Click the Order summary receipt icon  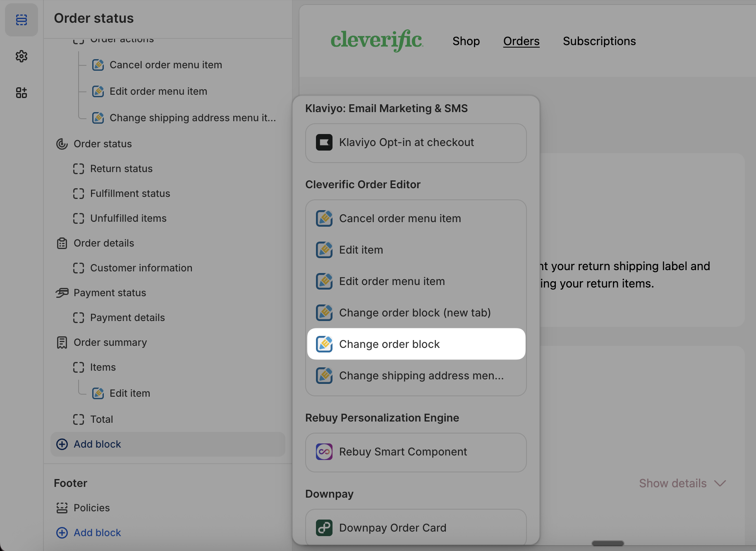pos(62,343)
